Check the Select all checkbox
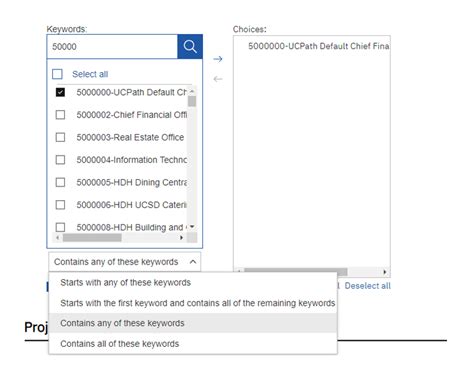Screen dimensions: 474x372 click(57, 74)
